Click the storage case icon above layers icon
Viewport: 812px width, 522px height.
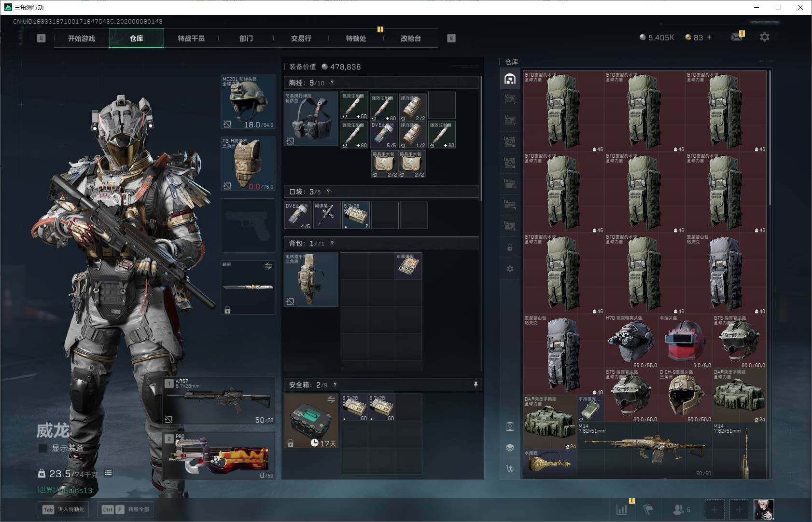click(510, 426)
